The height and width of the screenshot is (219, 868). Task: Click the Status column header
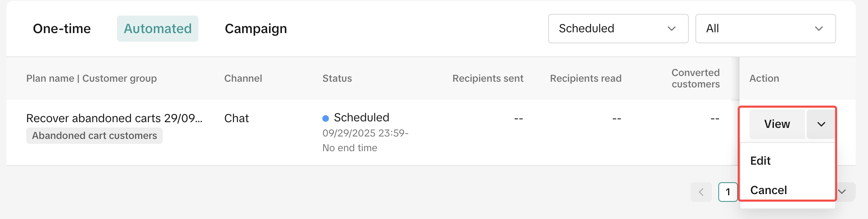pyautogui.click(x=337, y=78)
